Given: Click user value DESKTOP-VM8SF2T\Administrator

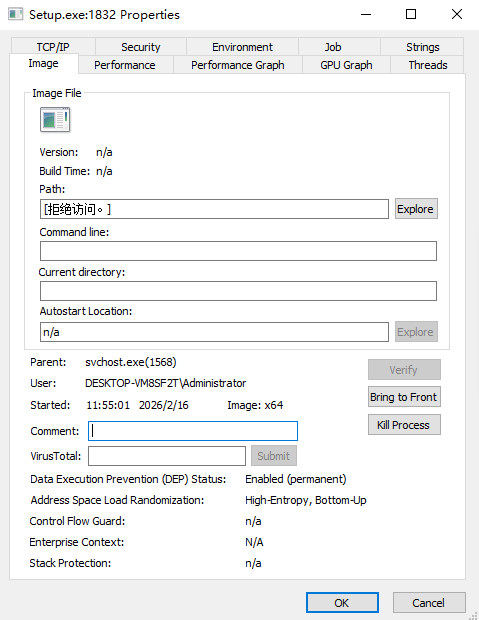Looking at the screenshot, I should tap(165, 383).
